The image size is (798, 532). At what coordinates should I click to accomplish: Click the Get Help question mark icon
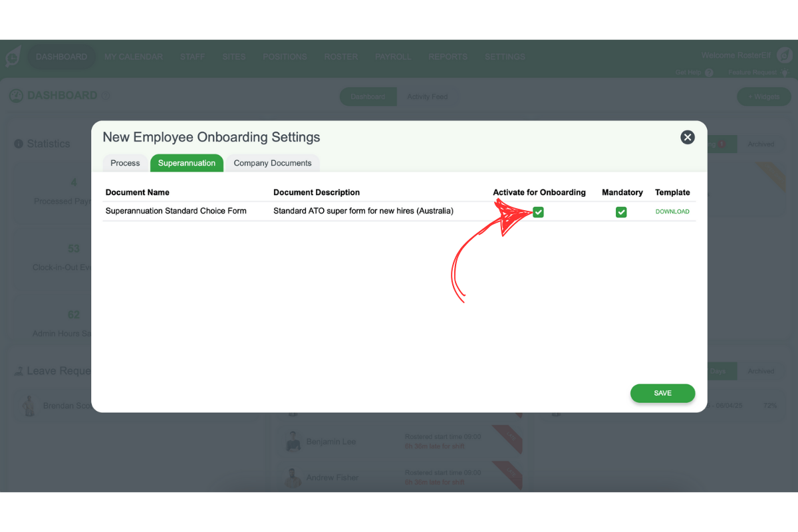coord(709,72)
